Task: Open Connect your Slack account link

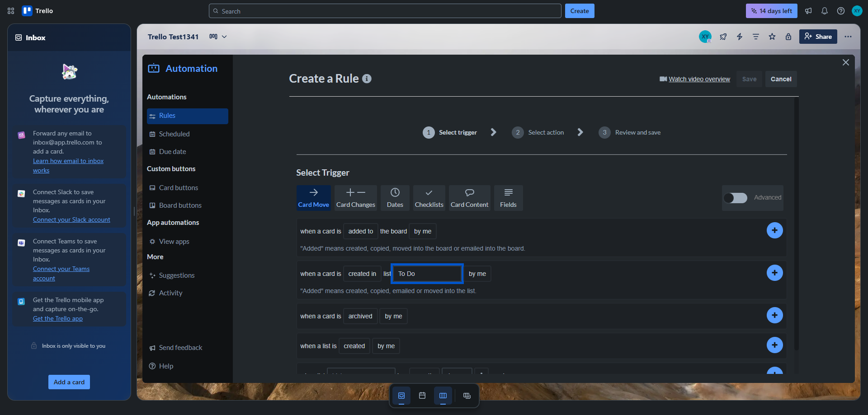Action: pyautogui.click(x=71, y=220)
